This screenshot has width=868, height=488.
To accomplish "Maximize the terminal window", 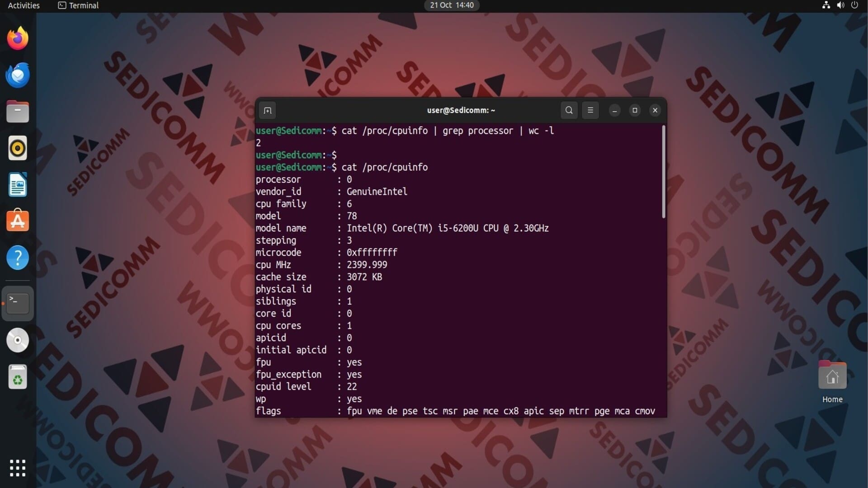I will coord(635,110).
